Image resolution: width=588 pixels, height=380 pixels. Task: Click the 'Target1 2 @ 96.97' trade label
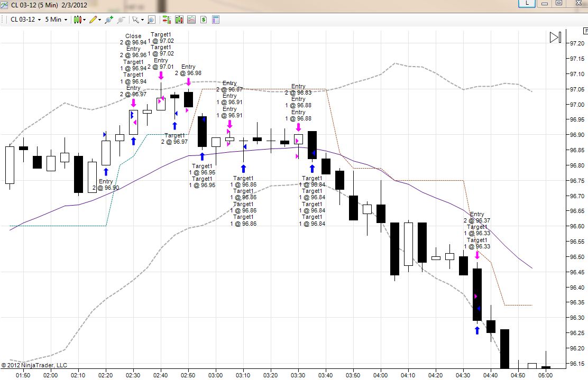tap(174, 138)
